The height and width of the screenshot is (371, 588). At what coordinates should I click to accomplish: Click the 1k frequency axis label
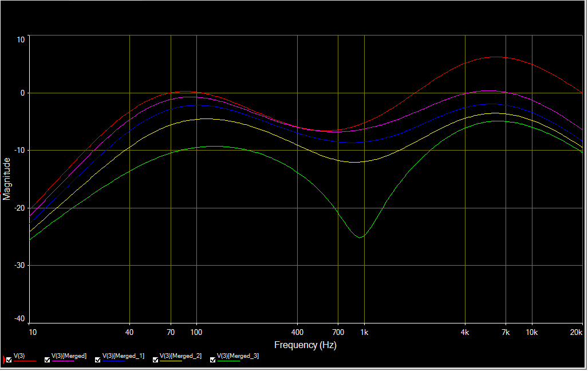pyautogui.click(x=364, y=333)
